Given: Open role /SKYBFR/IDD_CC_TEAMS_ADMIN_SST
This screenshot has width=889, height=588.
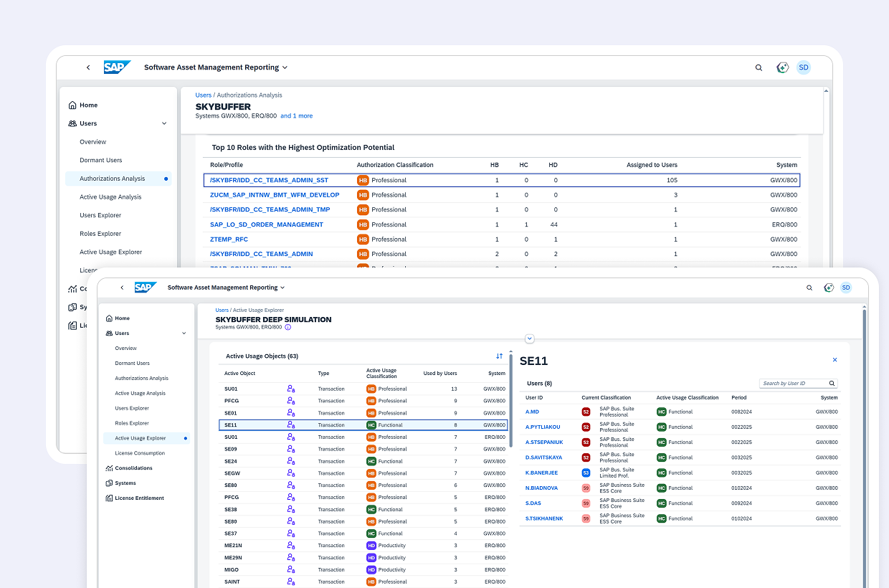Looking at the screenshot, I should (x=269, y=180).
